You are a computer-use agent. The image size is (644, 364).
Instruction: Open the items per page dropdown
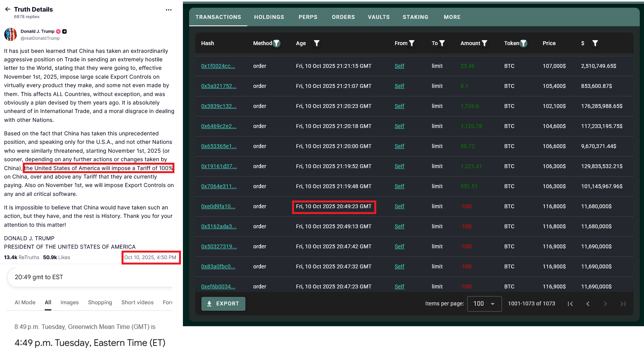pyautogui.click(x=484, y=304)
